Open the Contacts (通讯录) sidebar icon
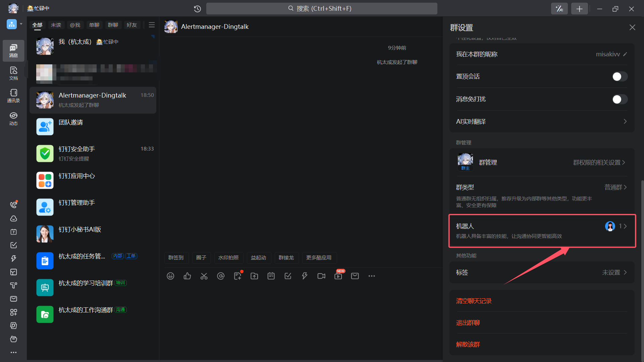 pyautogui.click(x=13, y=96)
